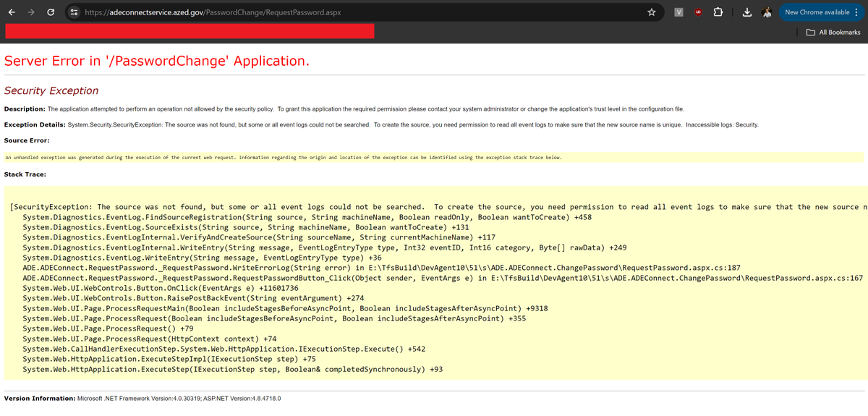Click the New Chrome available update button
Viewport: 868px width, 416px height.
click(x=817, y=12)
